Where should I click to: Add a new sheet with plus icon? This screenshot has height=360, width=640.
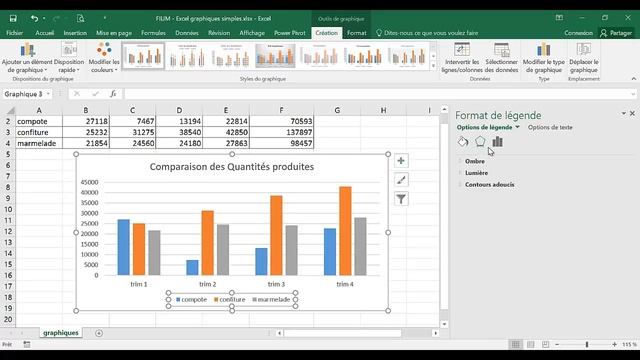[x=99, y=333]
